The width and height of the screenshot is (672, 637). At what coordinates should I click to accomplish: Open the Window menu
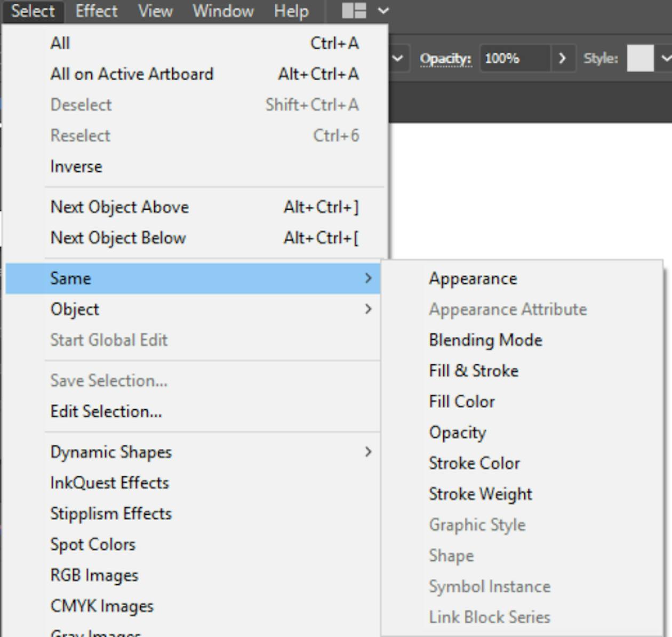(x=222, y=10)
